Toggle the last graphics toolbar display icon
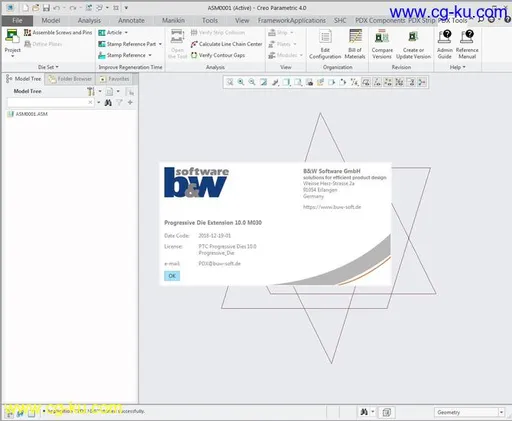 tap(422, 82)
